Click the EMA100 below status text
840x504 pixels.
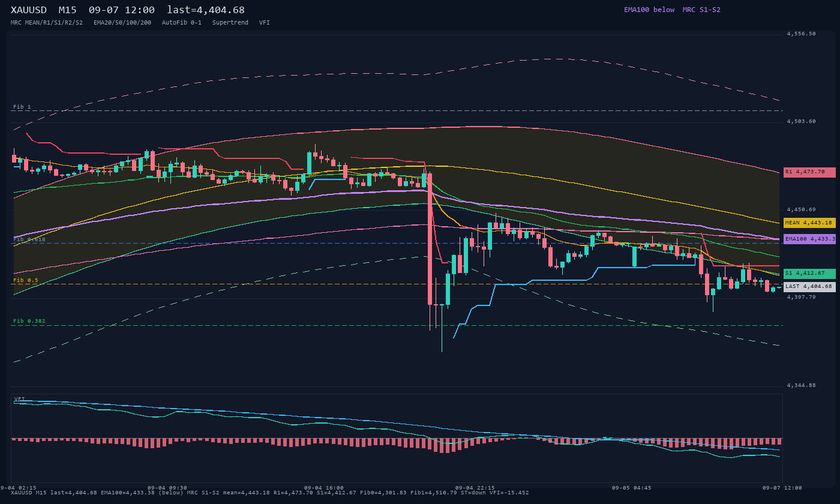(649, 10)
